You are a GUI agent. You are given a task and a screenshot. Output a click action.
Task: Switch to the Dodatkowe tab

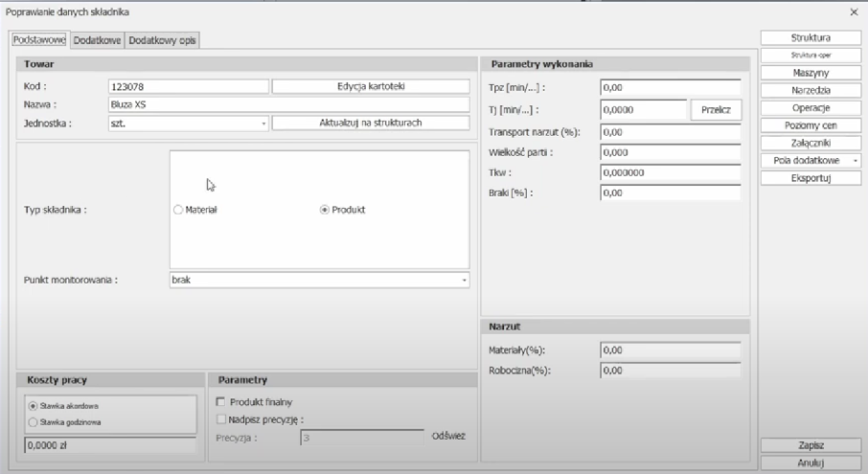coord(99,39)
